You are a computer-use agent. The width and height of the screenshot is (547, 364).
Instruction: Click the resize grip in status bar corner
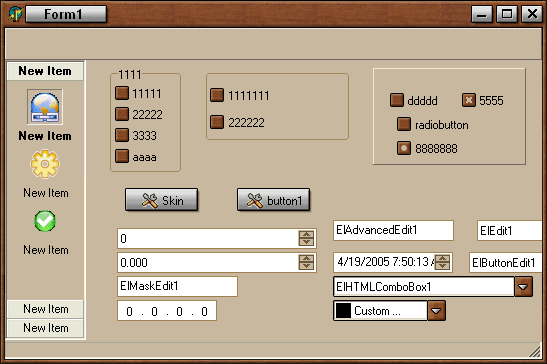point(534,351)
